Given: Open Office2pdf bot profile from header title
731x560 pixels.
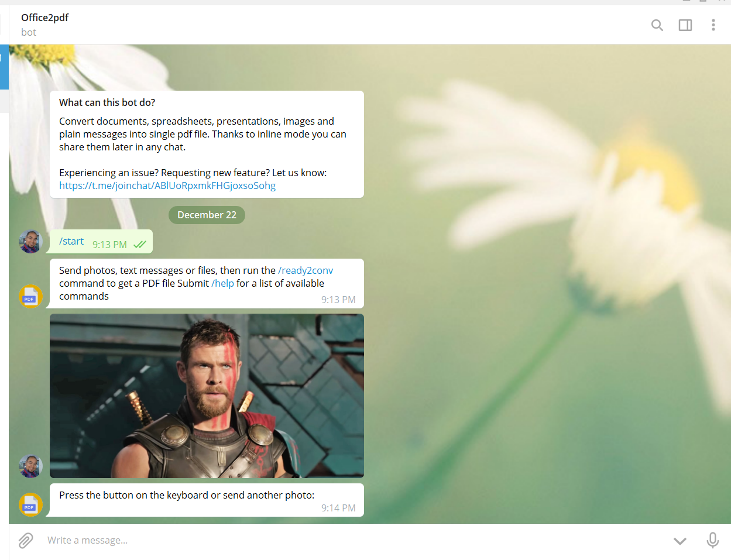Looking at the screenshot, I should pos(45,18).
